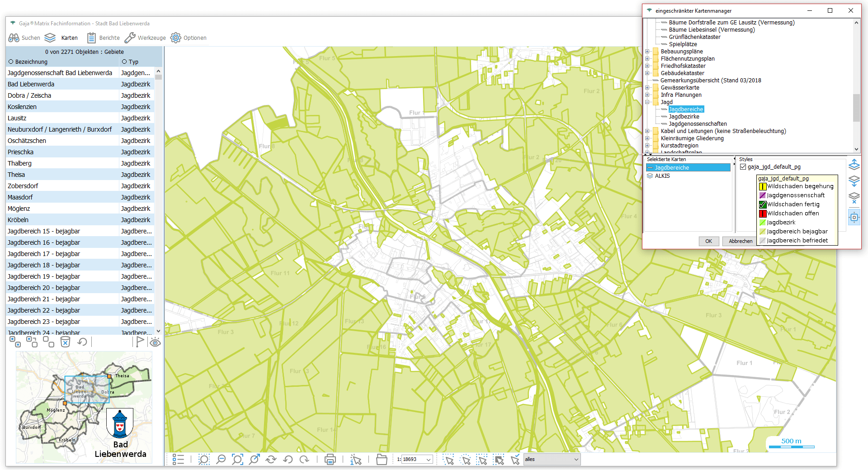The width and height of the screenshot is (868, 470).
Task: Click the info pointer tool icon
Action: click(356, 460)
